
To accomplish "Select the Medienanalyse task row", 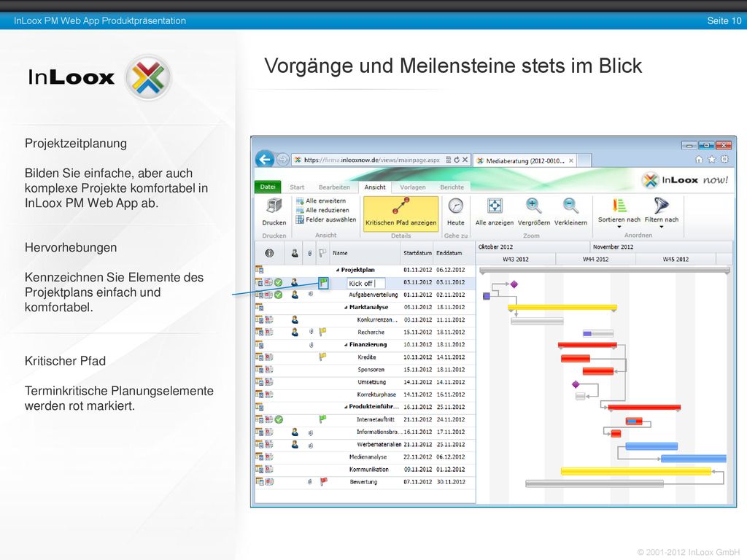I will pos(365,456).
